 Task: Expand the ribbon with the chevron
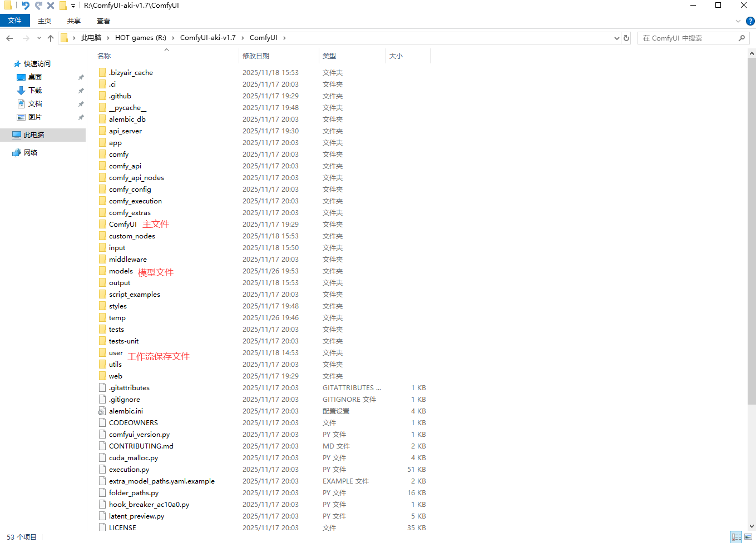click(x=738, y=21)
